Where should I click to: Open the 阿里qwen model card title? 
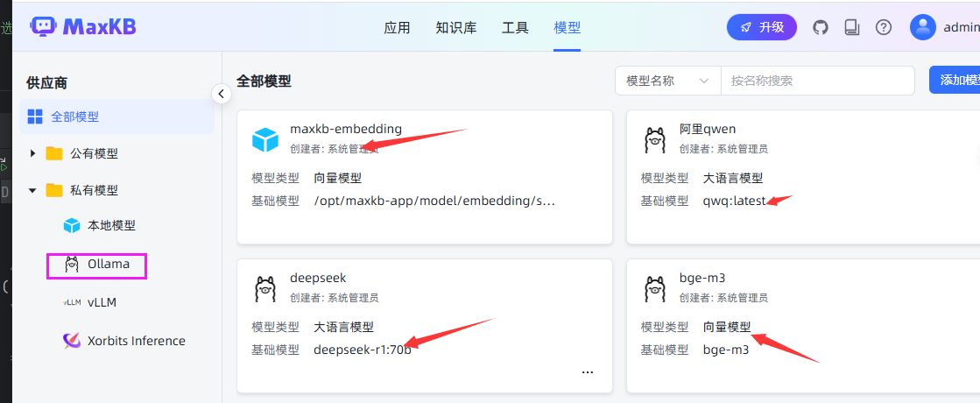[708, 130]
